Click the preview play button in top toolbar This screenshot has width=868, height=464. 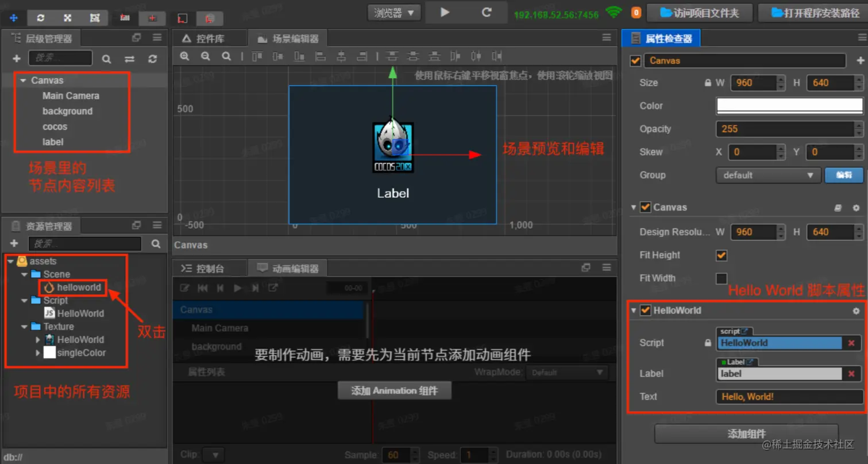(445, 12)
